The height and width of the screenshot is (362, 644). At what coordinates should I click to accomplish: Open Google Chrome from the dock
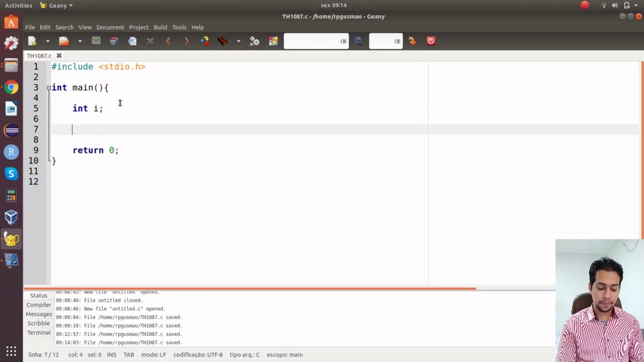coord(11,87)
